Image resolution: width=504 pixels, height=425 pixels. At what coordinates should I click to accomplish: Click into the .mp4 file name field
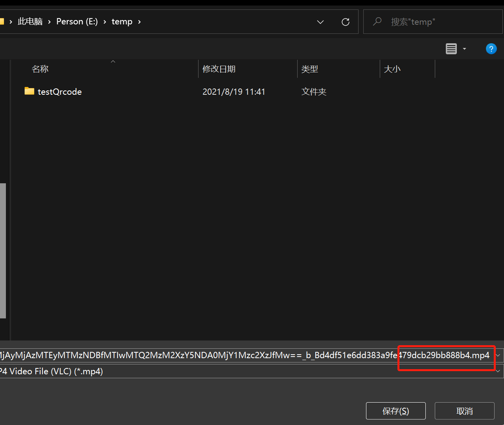click(x=244, y=355)
